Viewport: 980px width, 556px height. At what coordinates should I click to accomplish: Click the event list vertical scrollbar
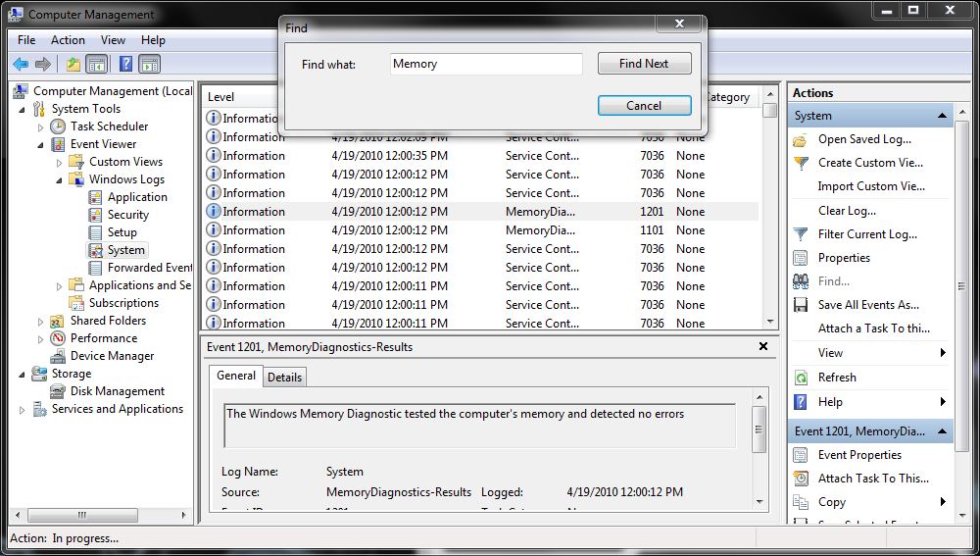point(770,216)
